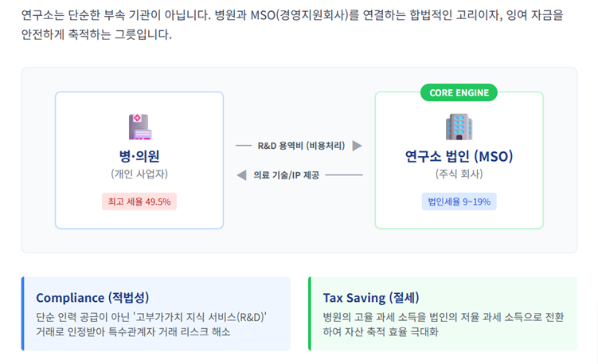The image size is (598, 364).
Task: Click the (개인 사업자) subtitle
Action: pos(139,174)
